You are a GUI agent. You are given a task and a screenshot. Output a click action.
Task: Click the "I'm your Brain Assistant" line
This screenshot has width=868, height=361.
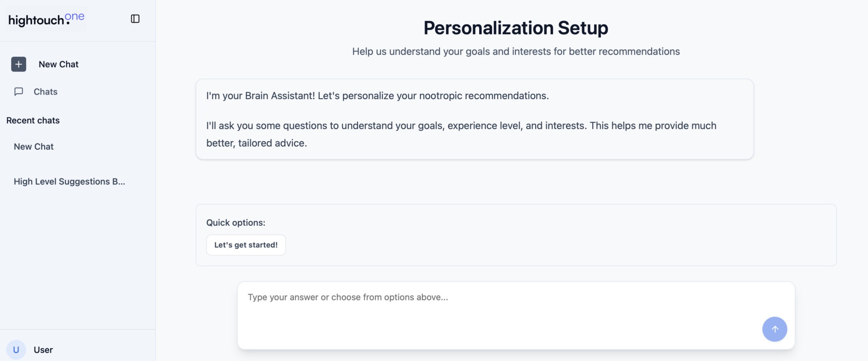coord(377,96)
